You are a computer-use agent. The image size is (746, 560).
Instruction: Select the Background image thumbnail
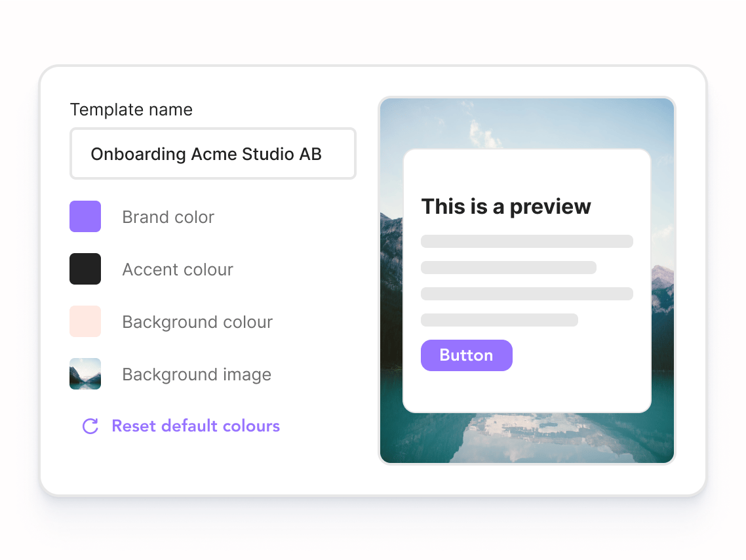[85, 374]
